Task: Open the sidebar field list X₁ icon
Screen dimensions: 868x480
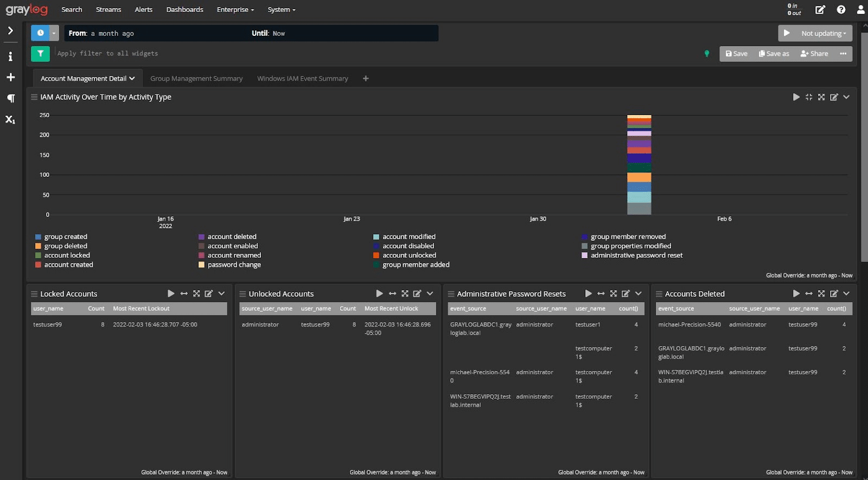Action: point(10,119)
